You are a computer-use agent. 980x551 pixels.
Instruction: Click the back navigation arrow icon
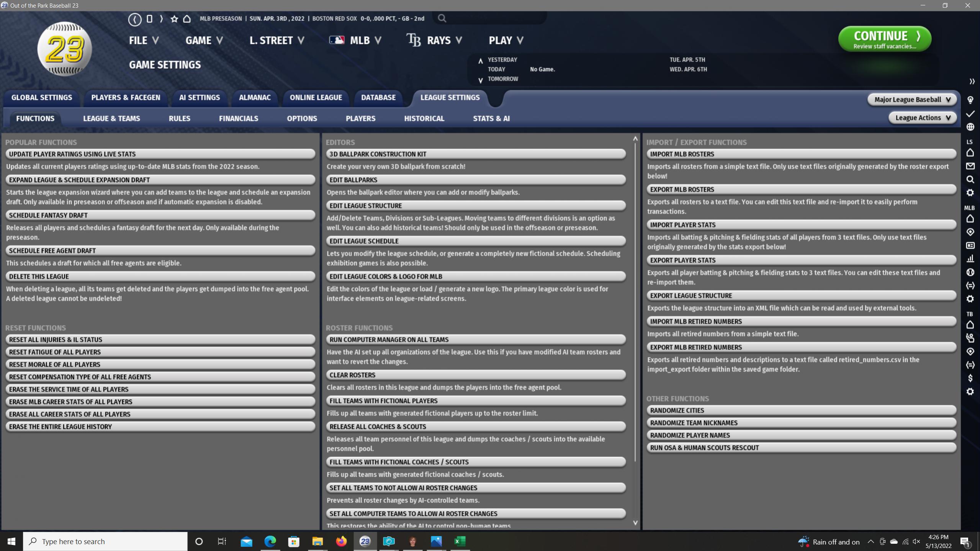(x=134, y=19)
